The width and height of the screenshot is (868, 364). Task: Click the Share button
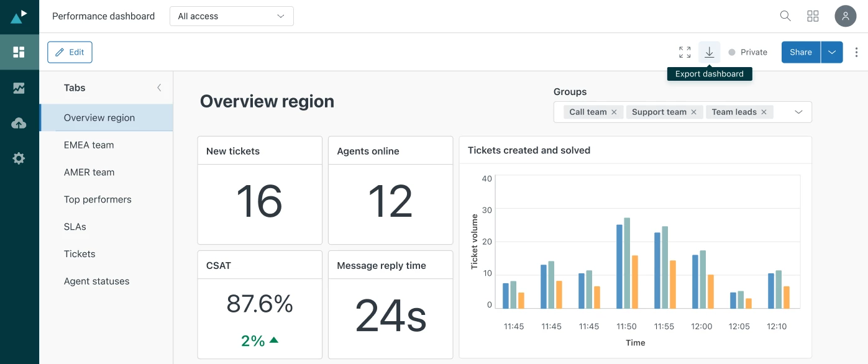pos(801,52)
